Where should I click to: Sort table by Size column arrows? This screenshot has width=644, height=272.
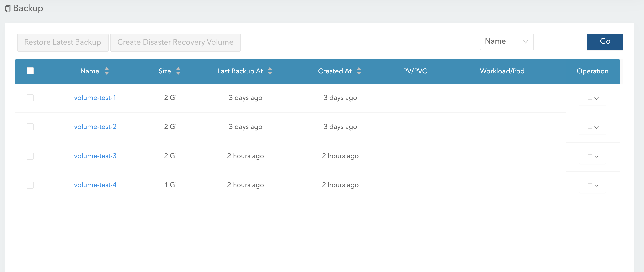click(x=178, y=71)
